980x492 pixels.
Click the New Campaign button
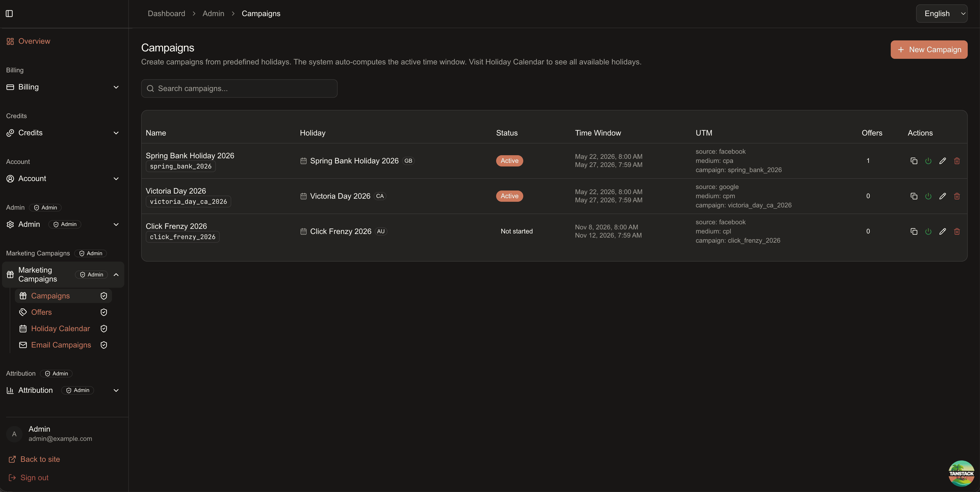[x=929, y=50]
